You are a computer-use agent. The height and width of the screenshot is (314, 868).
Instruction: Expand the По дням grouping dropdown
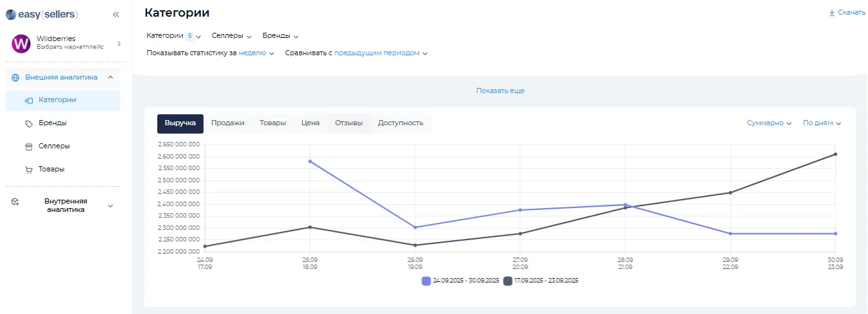point(822,123)
